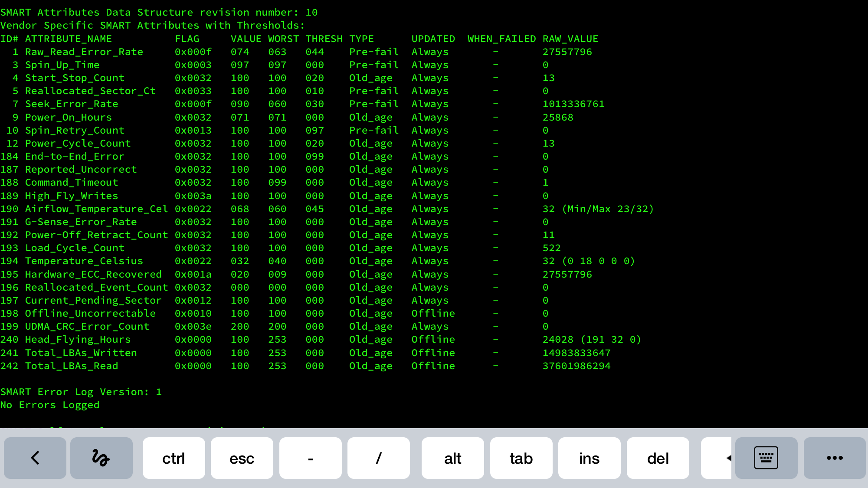This screenshot has width=868, height=488.
Task: Tap the back chevron button
Action: (x=35, y=458)
